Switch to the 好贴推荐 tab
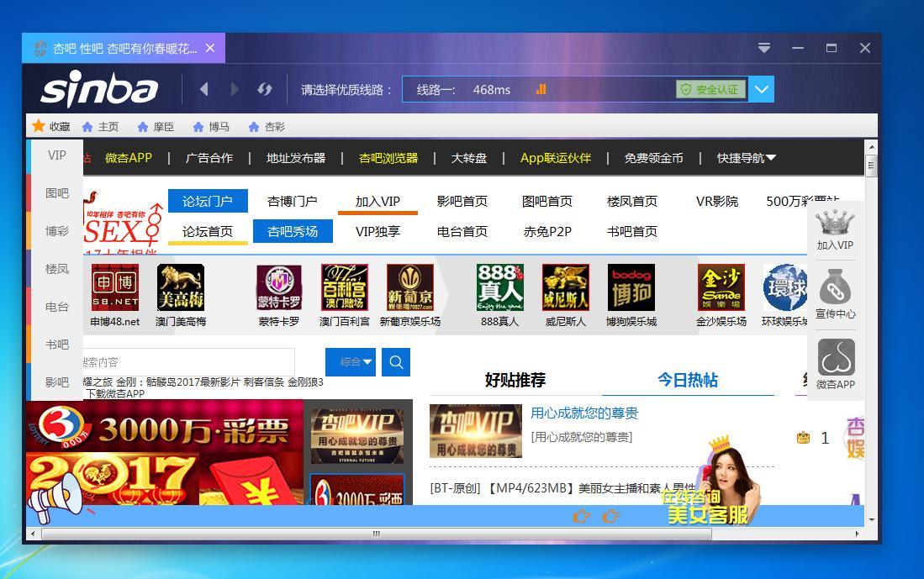Screen dimensions: 924x579 (x=515, y=380)
